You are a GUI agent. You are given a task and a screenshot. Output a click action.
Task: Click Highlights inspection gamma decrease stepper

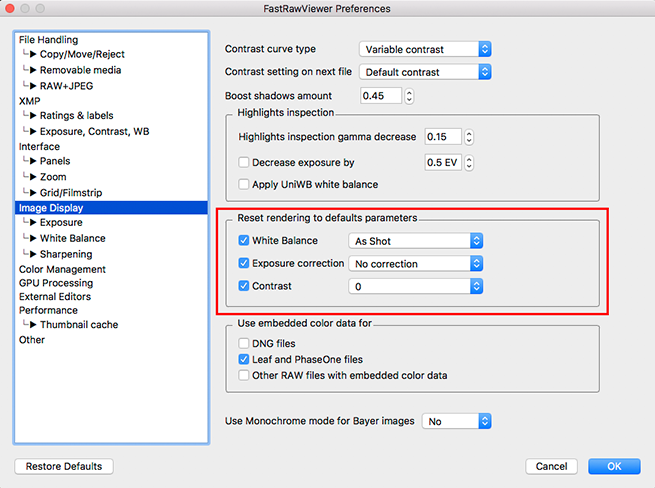click(x=469, y=137)
